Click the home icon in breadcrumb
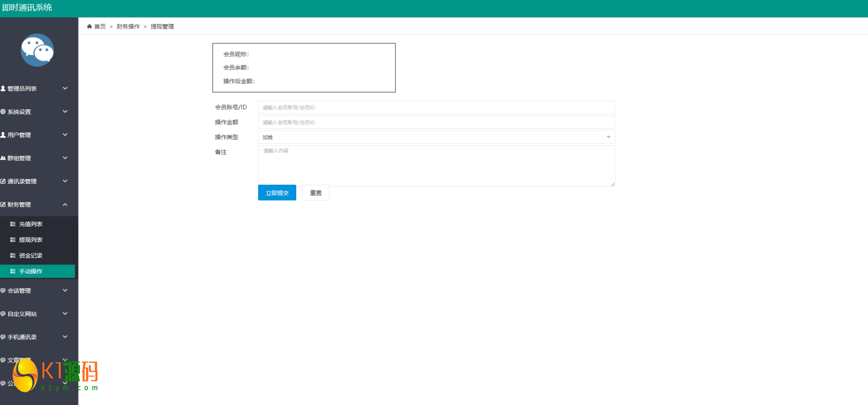The image size is (868, 405). (89, 26)
